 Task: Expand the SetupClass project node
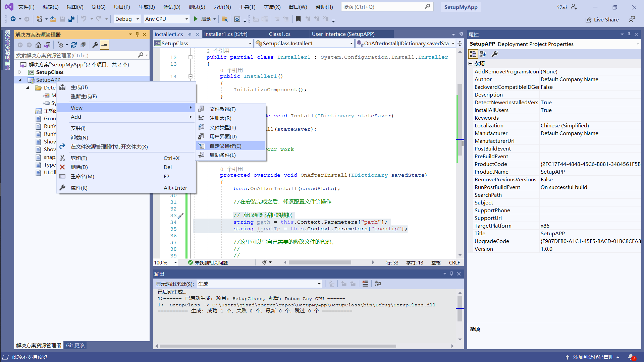(x=20, y=72)
